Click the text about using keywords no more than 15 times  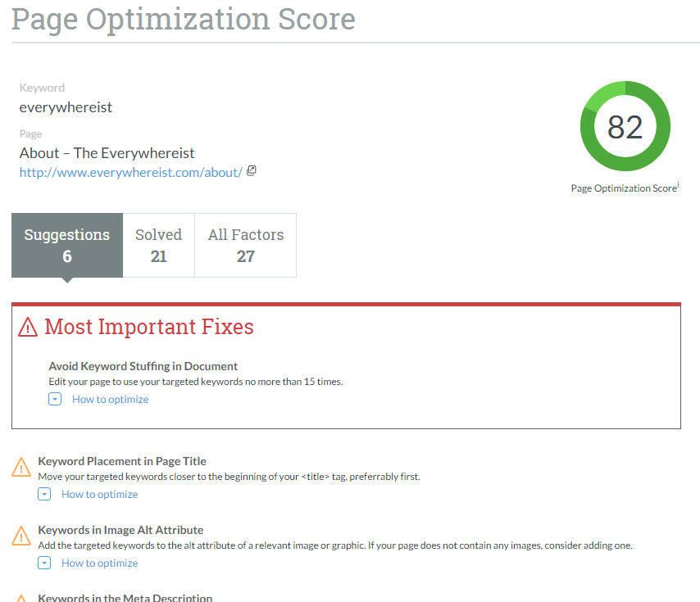[196, 382]
